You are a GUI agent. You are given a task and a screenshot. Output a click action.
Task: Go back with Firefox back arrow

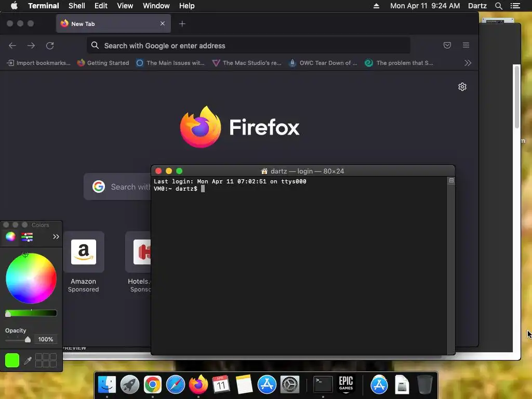coord(12,46)
